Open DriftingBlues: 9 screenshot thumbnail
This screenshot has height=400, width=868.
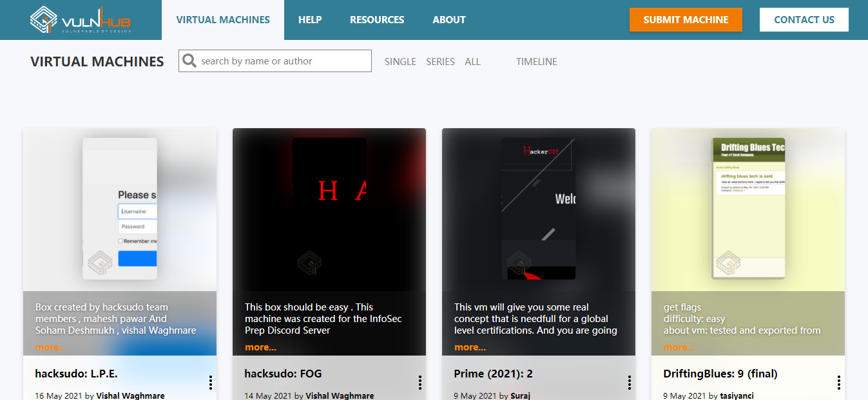(x=748, y=209)
